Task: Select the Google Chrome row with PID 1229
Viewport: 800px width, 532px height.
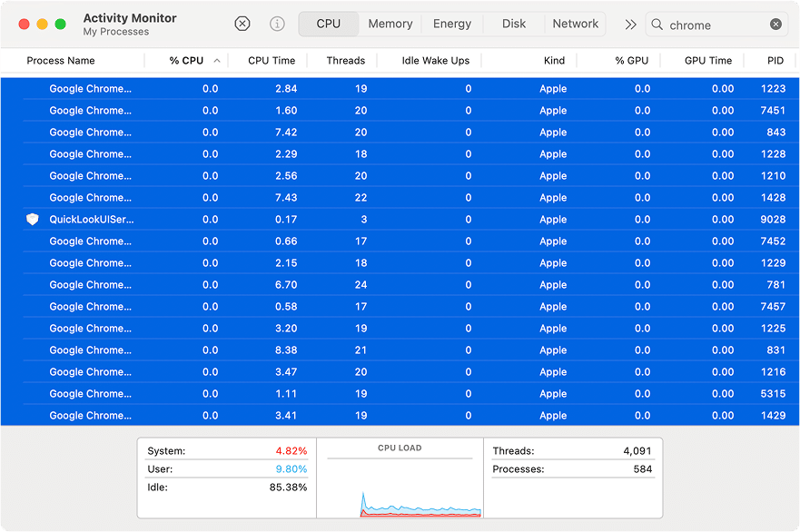Action: [400, 263]
